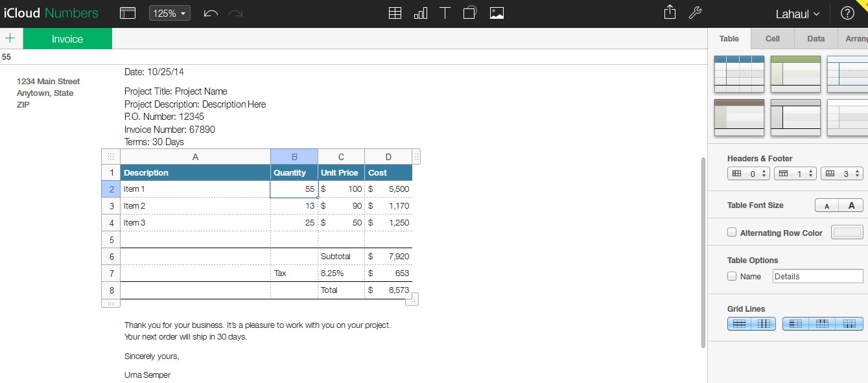
Task: Insert a shape from toolbar
Action: click(x=471, y=13)
